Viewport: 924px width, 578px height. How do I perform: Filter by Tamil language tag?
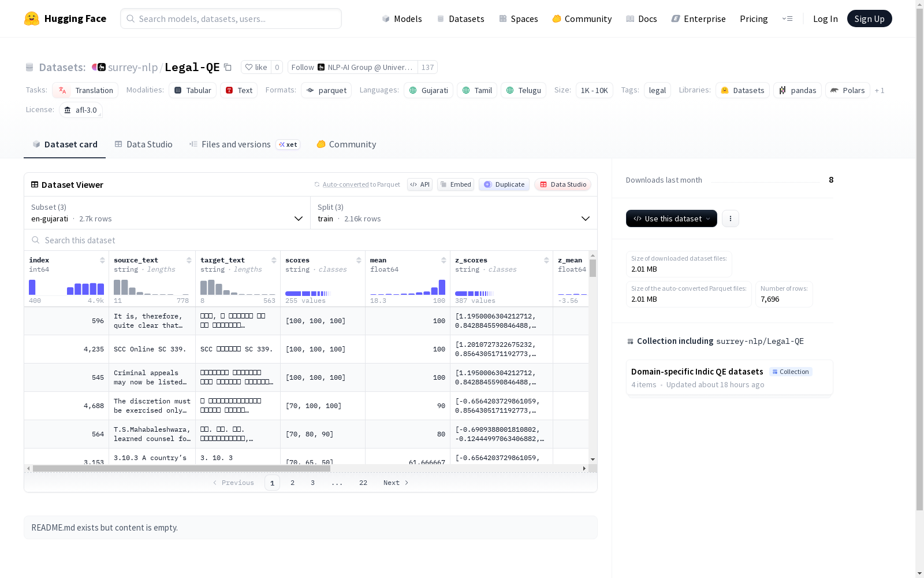[x=477, y=90]
